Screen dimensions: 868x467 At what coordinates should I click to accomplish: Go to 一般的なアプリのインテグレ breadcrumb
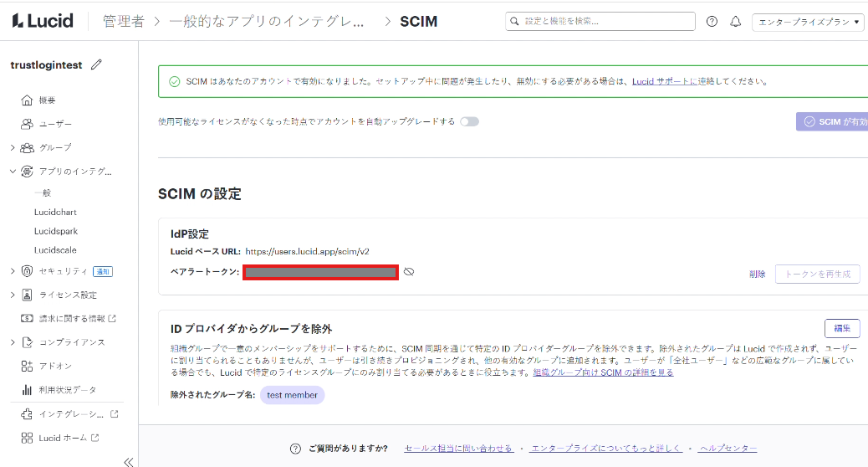pyautogui.click(x=267, y=22)
